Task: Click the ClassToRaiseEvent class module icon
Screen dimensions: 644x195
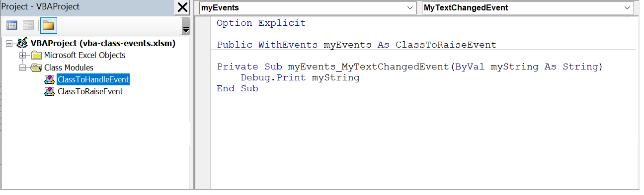Action: coord(49,91)
